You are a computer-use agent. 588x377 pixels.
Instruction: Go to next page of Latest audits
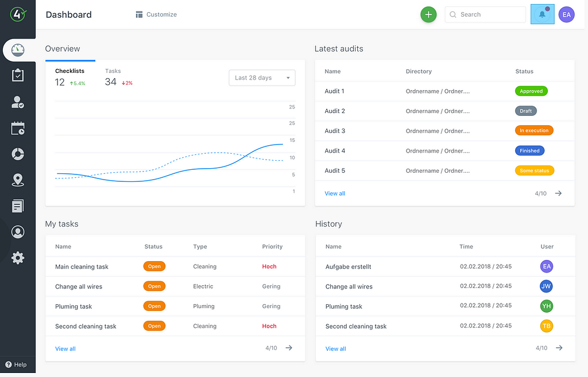click(558, 193)
